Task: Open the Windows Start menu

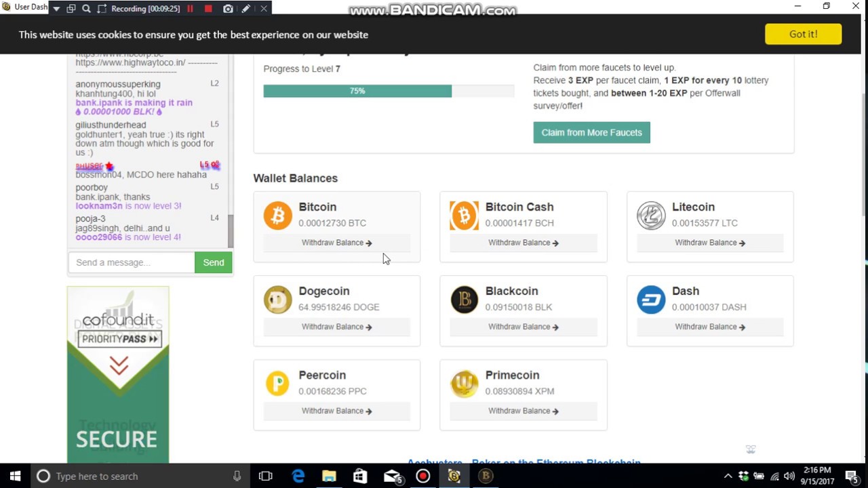Action: pos(16,476)
